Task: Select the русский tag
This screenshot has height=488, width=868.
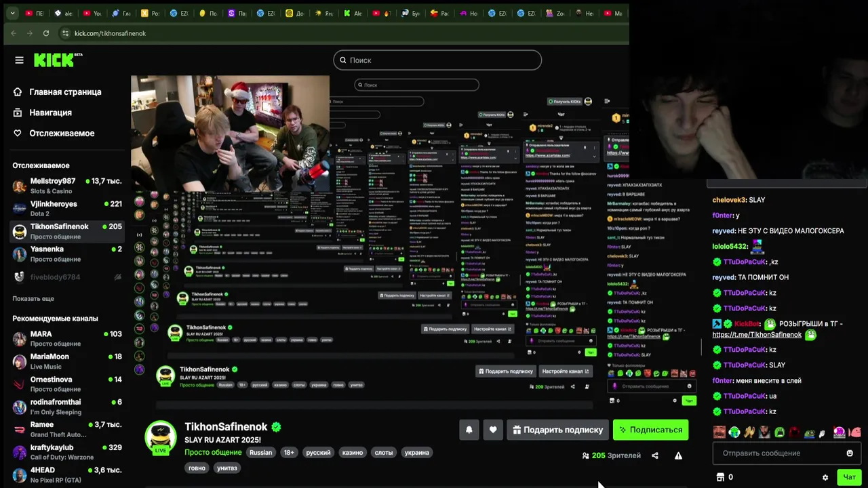Action: pyautogui.click(x=318, y=453)
